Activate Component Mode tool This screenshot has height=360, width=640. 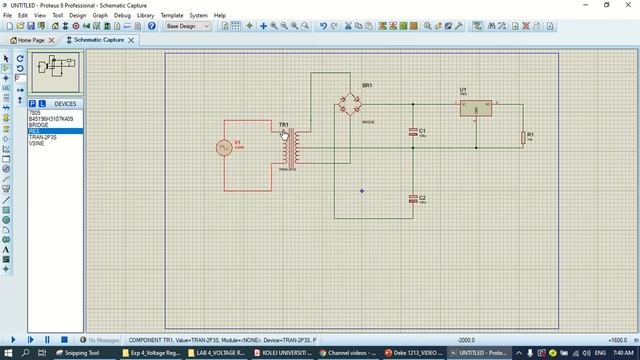click(6, 68)
